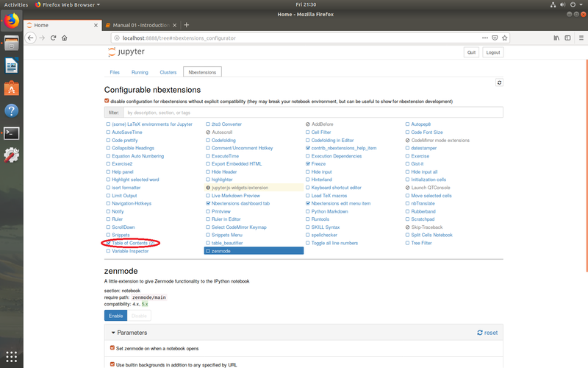Open the Activities overview
The height and width of the screenshot is (368, 588).
point(16,4)
